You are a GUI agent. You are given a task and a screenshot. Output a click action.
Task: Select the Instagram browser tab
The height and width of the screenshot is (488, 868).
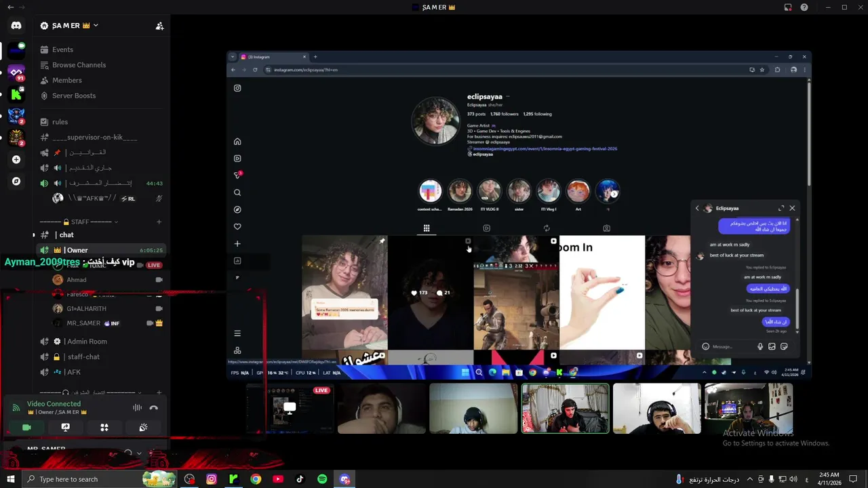[273, 57]
